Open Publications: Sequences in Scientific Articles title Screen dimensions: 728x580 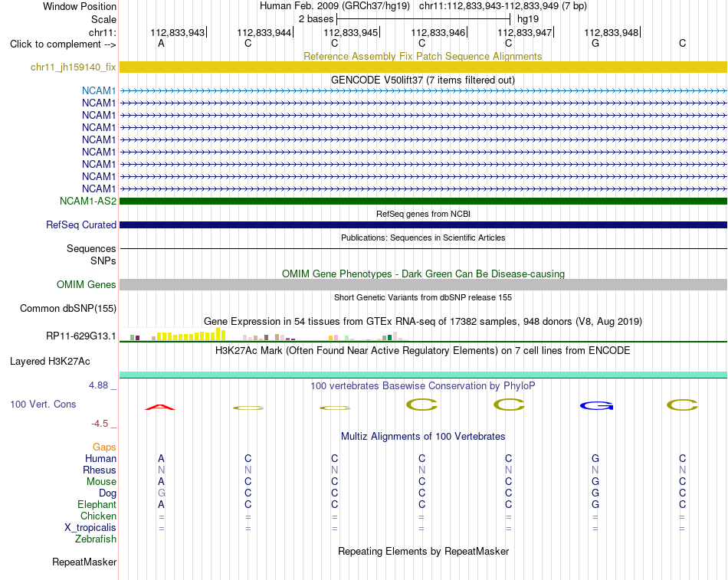[423, 238]
